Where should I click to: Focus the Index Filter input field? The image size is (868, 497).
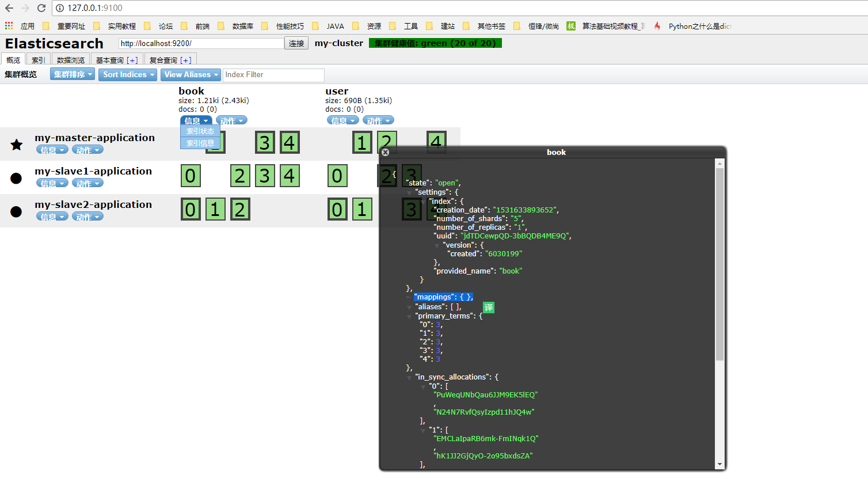tap(273, 75)
